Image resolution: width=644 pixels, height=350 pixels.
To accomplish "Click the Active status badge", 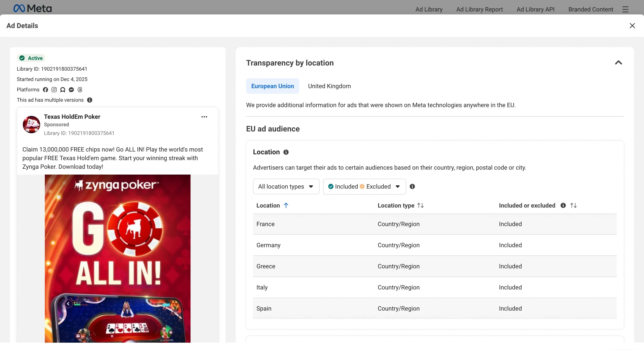I will click(x=31, y=58).
